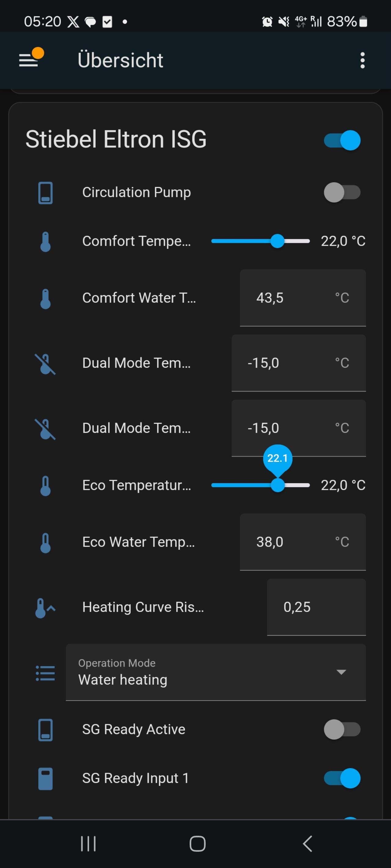
Task: Click the Comfort Temperature slider handle
Action: coord(277,241)
